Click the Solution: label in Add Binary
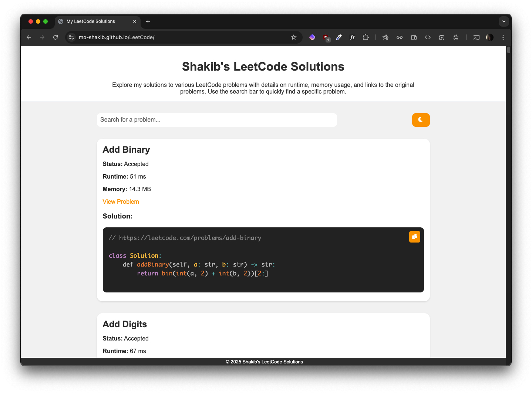The height and width of the screenshot is (393, 532). tap(118, 216)
